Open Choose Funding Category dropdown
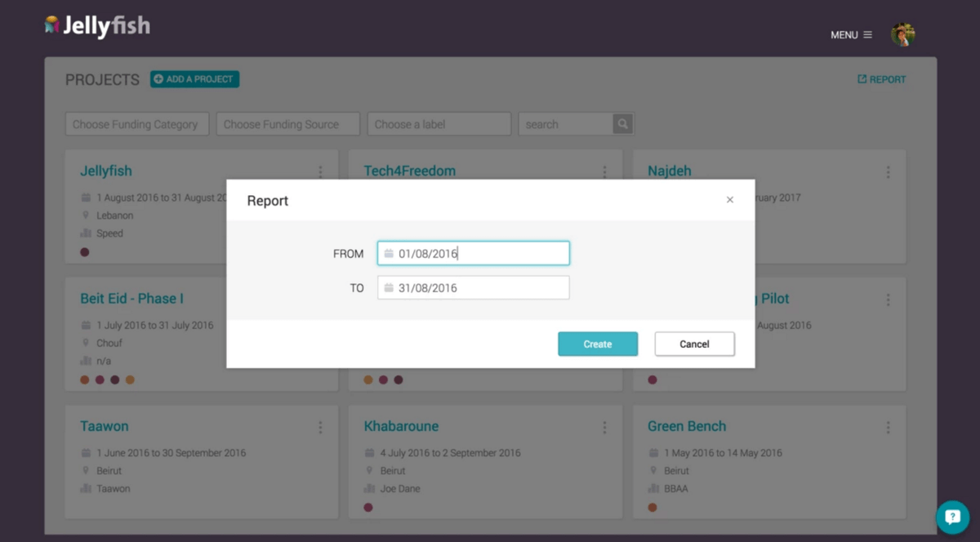Screen dimensions: 980x542 click(x=137, y=124)
